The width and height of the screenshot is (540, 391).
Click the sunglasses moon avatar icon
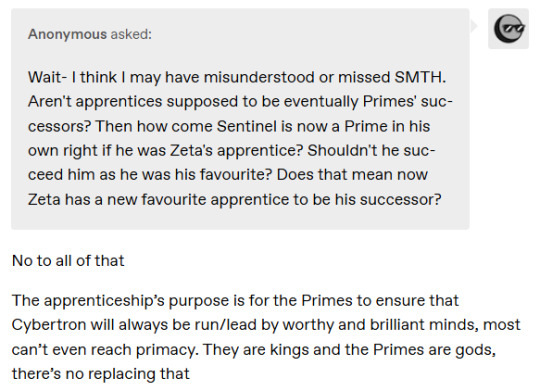point(508,29)
